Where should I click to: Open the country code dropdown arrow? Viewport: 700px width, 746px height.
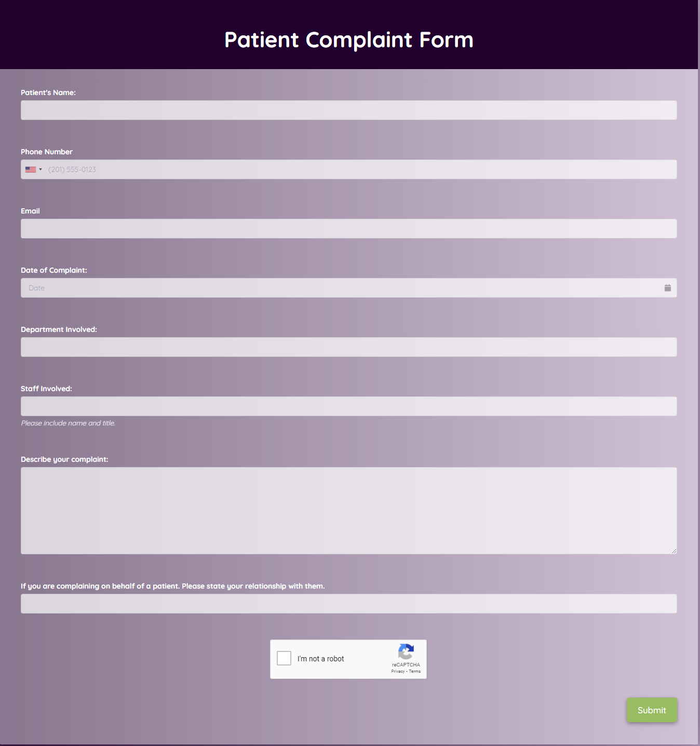41,169
